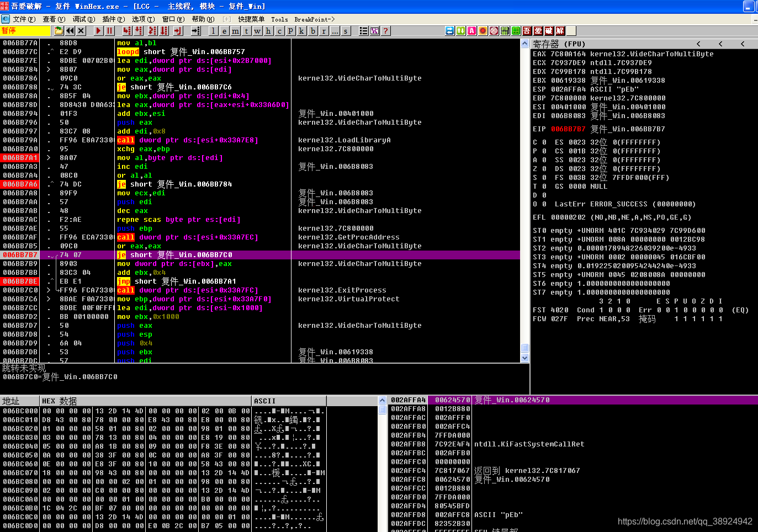
Task: Open references window with 'r' button
Action: coord(324,31)
